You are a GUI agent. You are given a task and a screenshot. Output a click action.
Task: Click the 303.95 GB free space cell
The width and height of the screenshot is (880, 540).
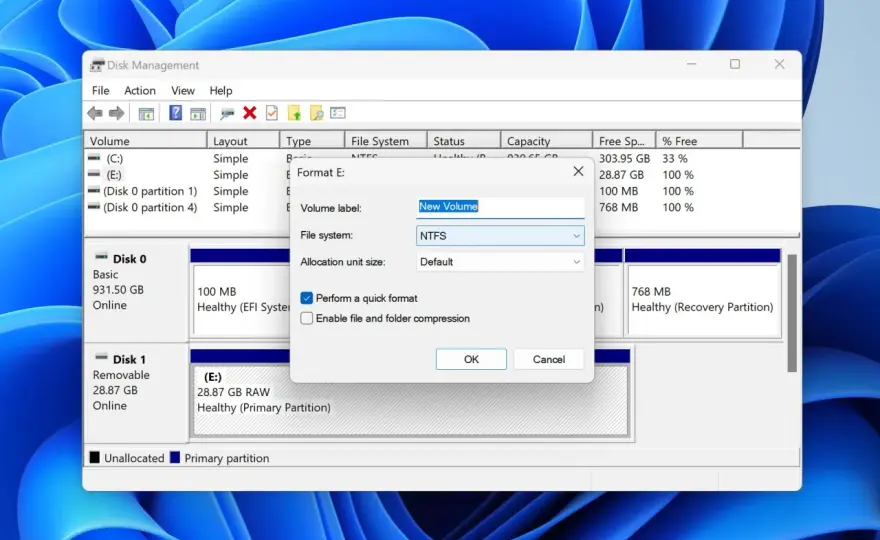(x=624, y=158)
